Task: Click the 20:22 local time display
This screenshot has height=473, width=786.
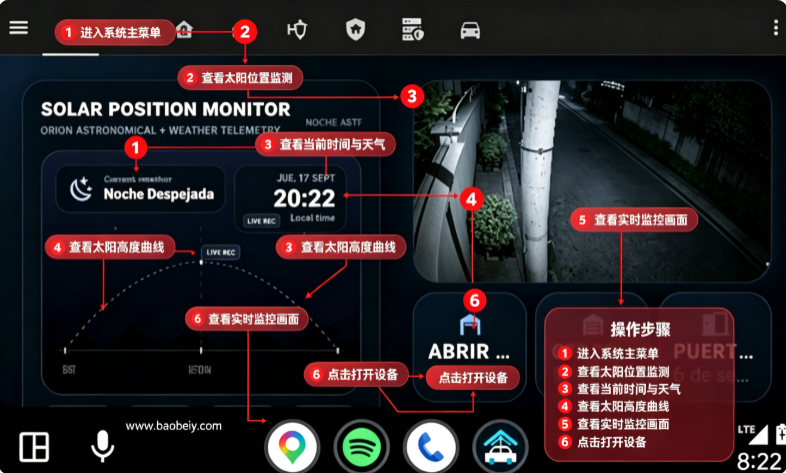Action: pyautogui.click(x=304, y=198)
